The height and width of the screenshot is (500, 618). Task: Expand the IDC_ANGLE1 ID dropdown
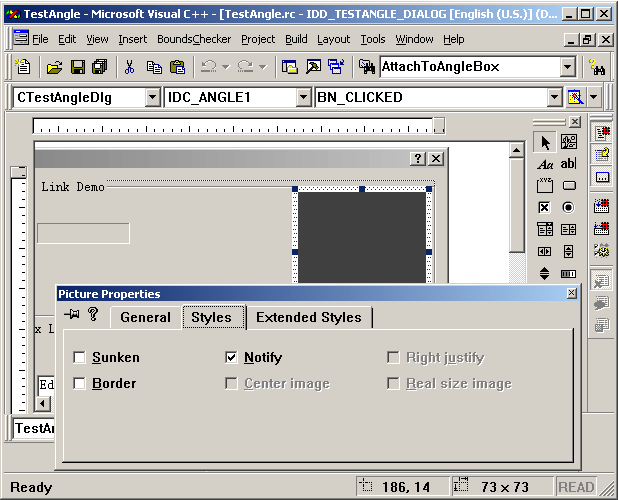[x=303, y=97]
